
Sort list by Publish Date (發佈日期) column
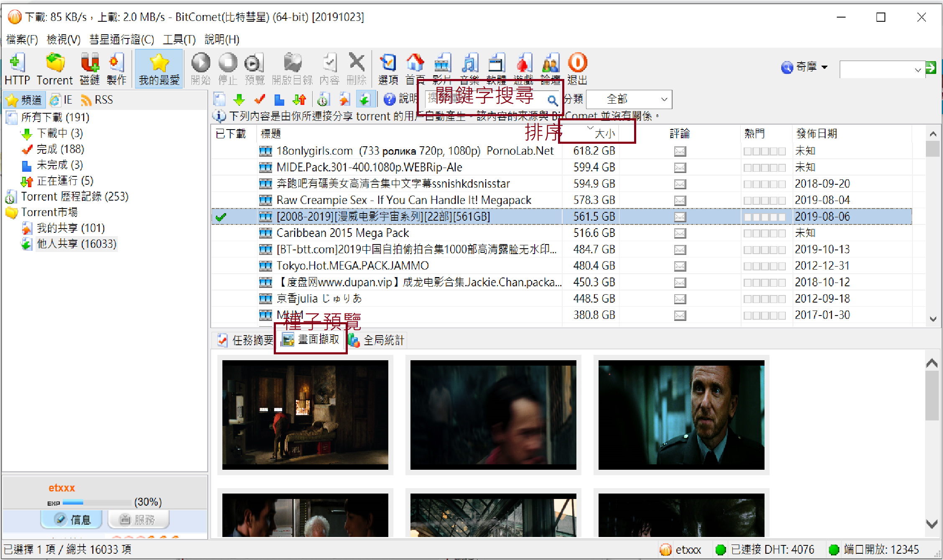(x=852, y=134)
